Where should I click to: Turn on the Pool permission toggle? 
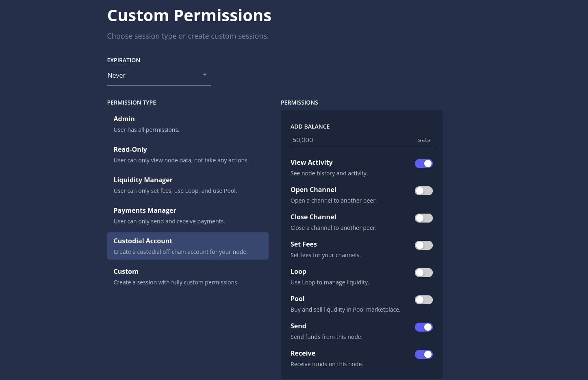pyautogui.click(x=423, y=300)
